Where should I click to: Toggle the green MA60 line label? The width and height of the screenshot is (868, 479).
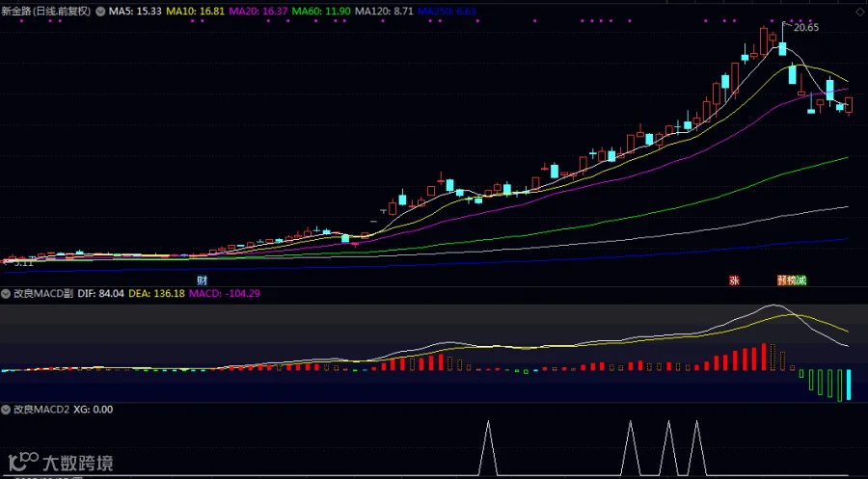tap(321, 11)
